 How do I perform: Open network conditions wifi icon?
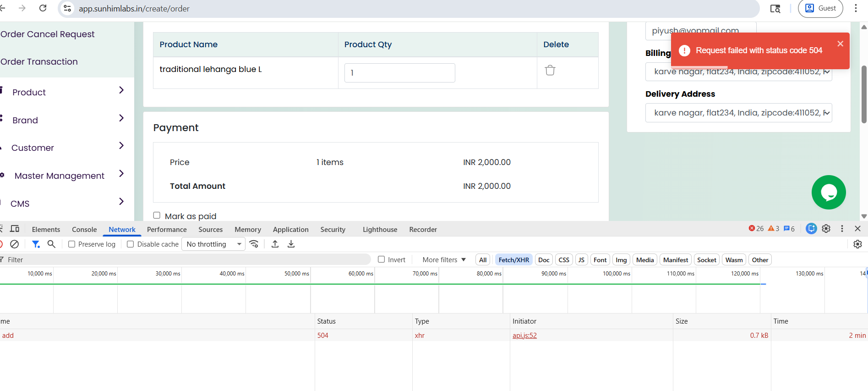pyautogui.click(x=254, y=244)
